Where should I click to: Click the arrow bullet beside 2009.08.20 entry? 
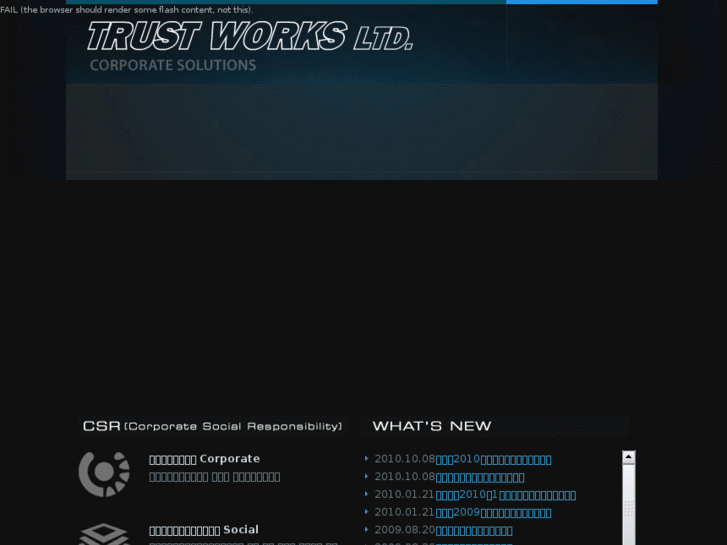(x=366, y=529)
